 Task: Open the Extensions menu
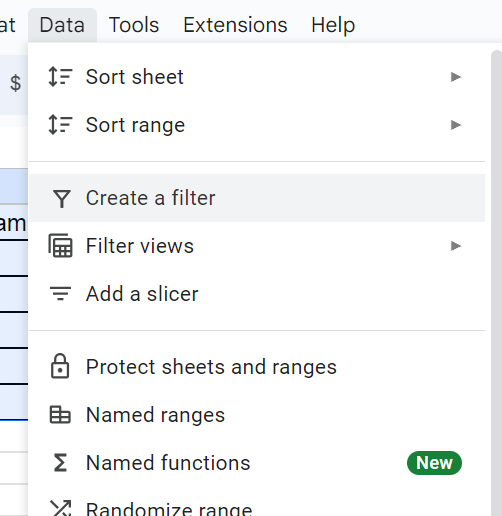(235, 25)
